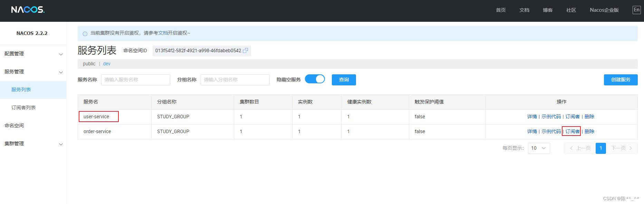This screenshot has height=204, width=644.
Task: Click the 查询 search button
Action: click(344, 80)
